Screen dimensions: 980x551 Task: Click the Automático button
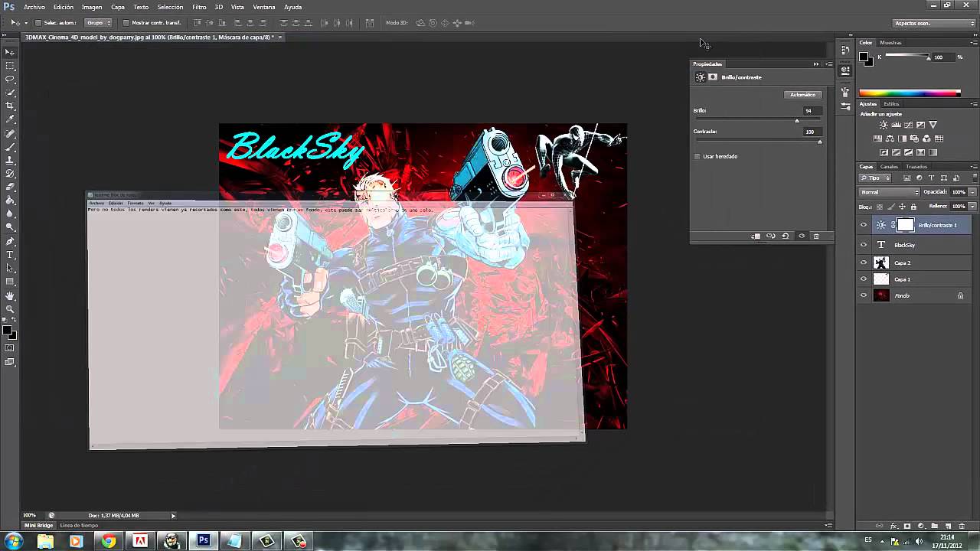(x=802, y=95)
